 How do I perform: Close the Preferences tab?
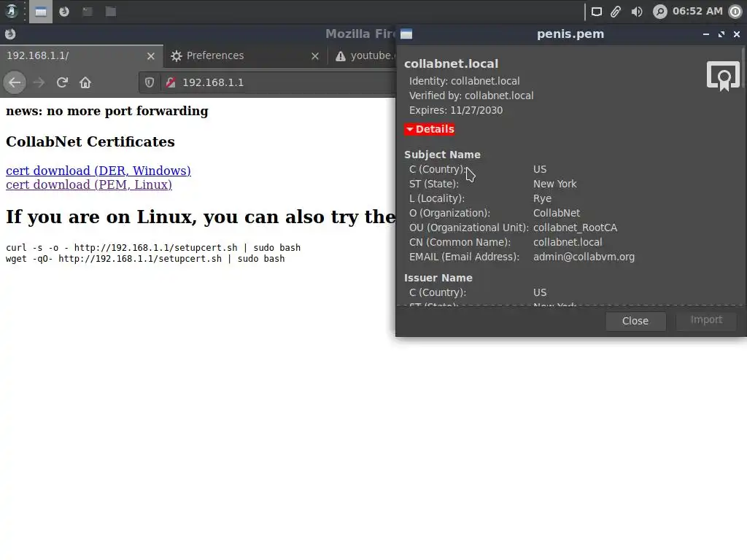315,56
